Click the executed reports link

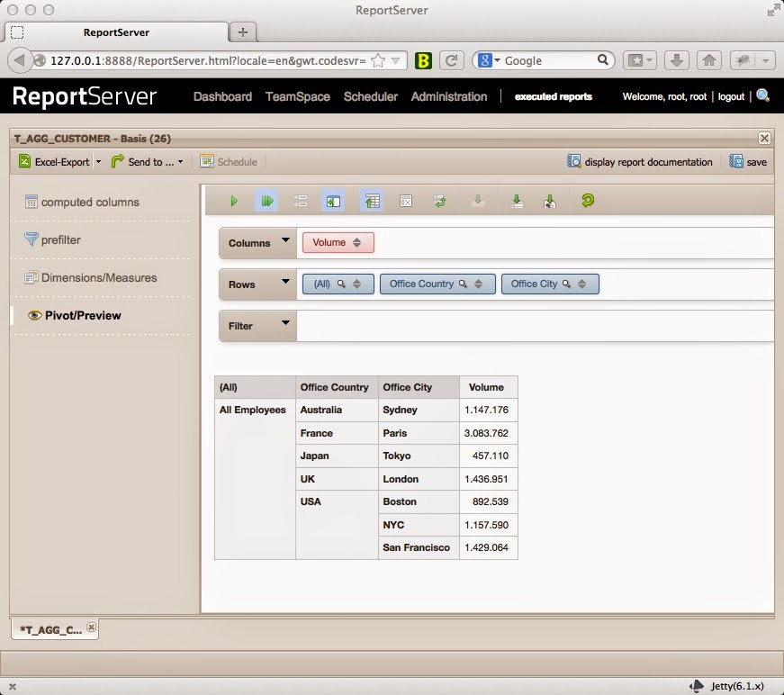click(x=554, y=96)
